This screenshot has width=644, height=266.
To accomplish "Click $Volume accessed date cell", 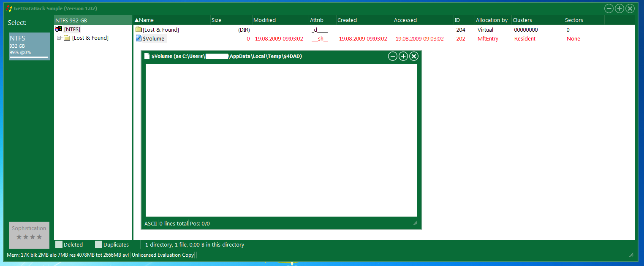I will (419, 38).
